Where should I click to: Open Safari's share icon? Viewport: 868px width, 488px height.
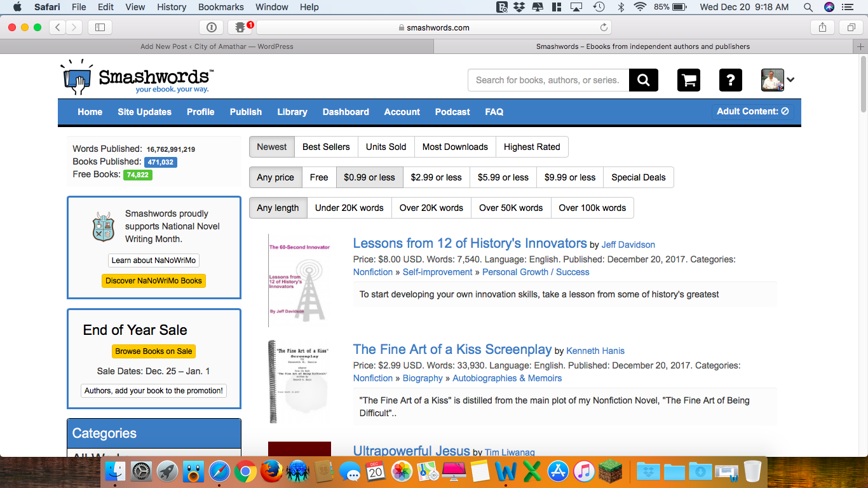822,27
